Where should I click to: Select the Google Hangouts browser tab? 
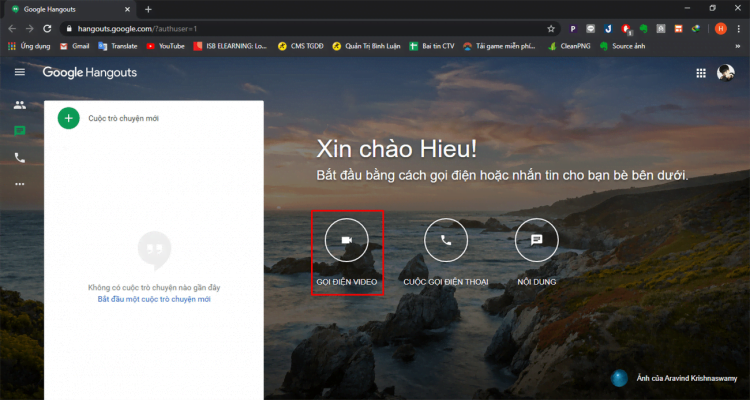(x=71, y=9)
